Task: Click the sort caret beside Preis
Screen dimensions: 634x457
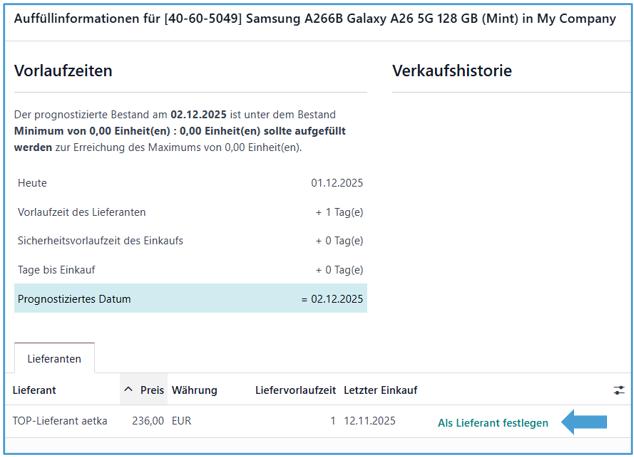Action: click(x=128, y=390)
